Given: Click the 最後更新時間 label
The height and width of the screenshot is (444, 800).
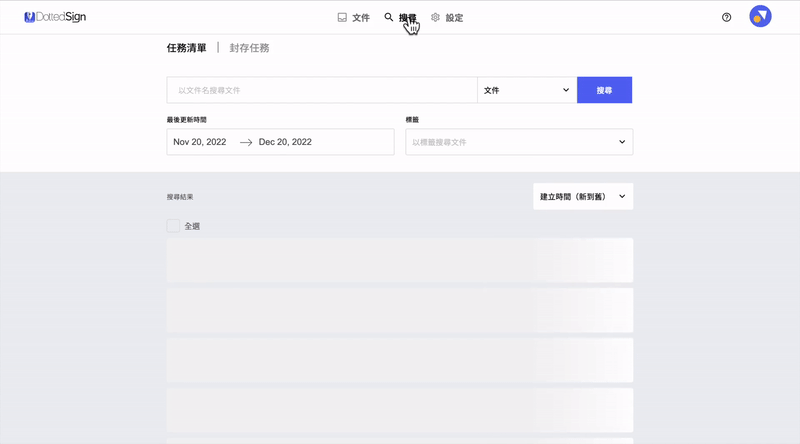Looking at the screenshot, I should [x=187, y=120].
